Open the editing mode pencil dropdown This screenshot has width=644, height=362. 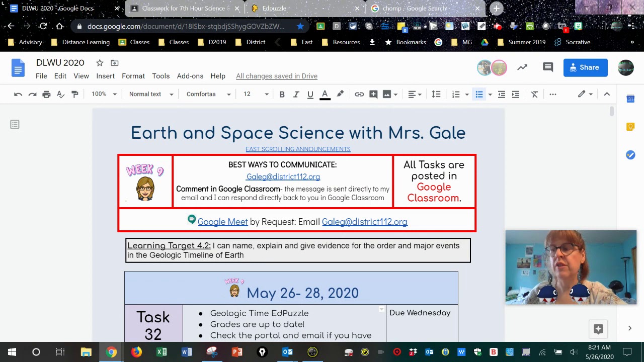585,94
